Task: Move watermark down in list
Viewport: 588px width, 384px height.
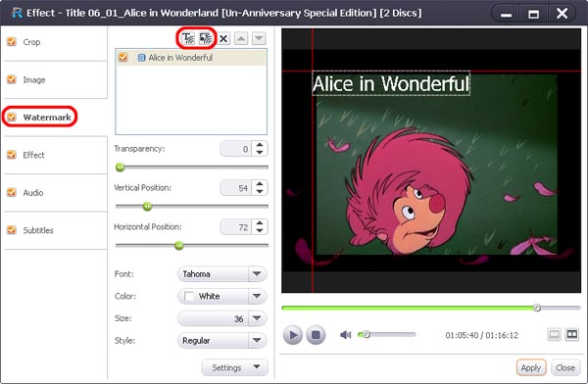Action: [x=259, y=38]
